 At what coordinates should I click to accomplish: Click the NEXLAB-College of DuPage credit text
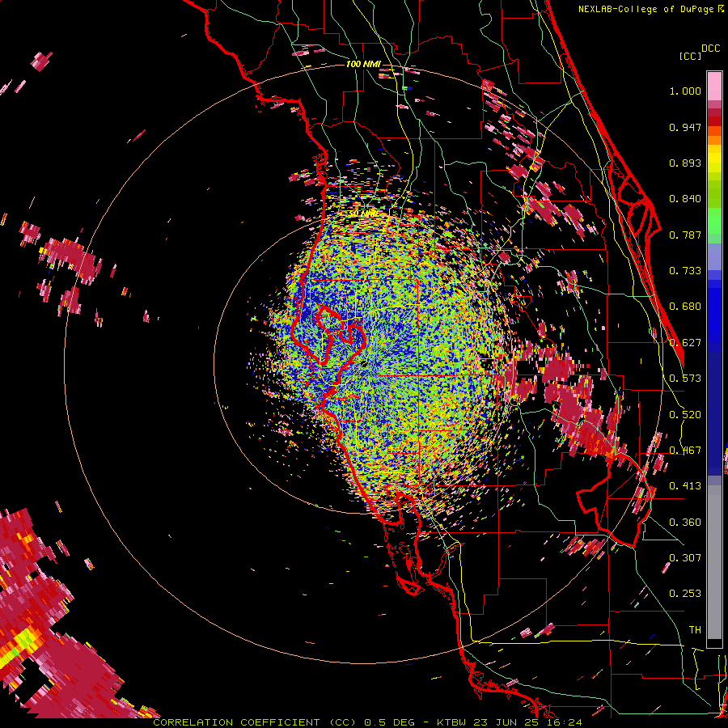point(645,9)
